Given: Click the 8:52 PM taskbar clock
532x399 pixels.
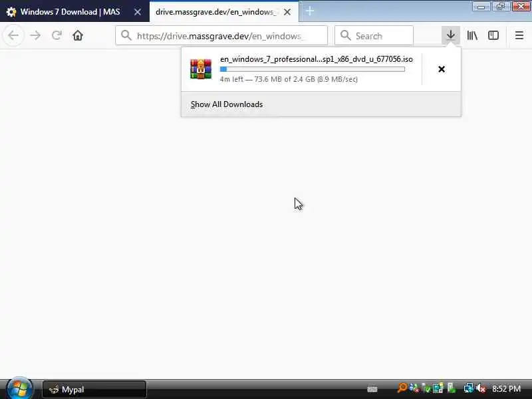Looking at the screenshot, I should [x=506, y=389].
